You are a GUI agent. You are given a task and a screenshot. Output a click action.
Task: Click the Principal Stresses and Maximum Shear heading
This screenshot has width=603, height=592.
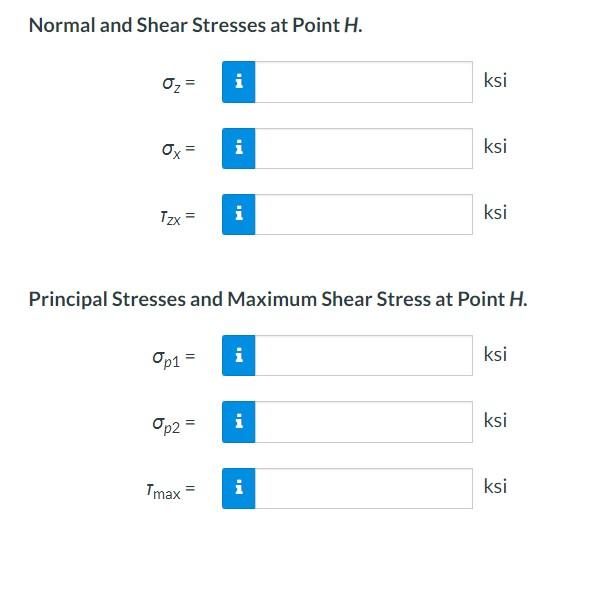coord(278,299)
